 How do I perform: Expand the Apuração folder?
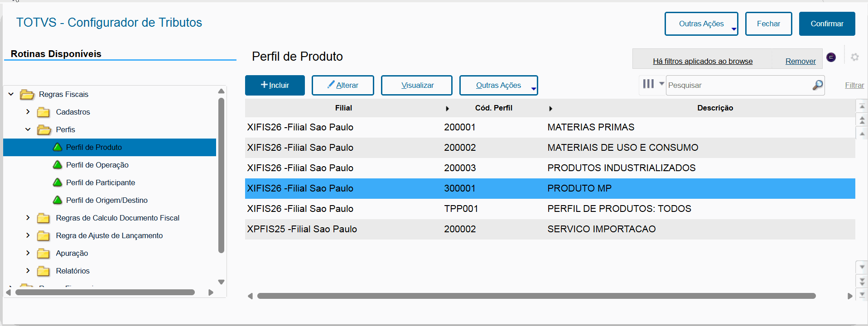[x=28, y=253]
